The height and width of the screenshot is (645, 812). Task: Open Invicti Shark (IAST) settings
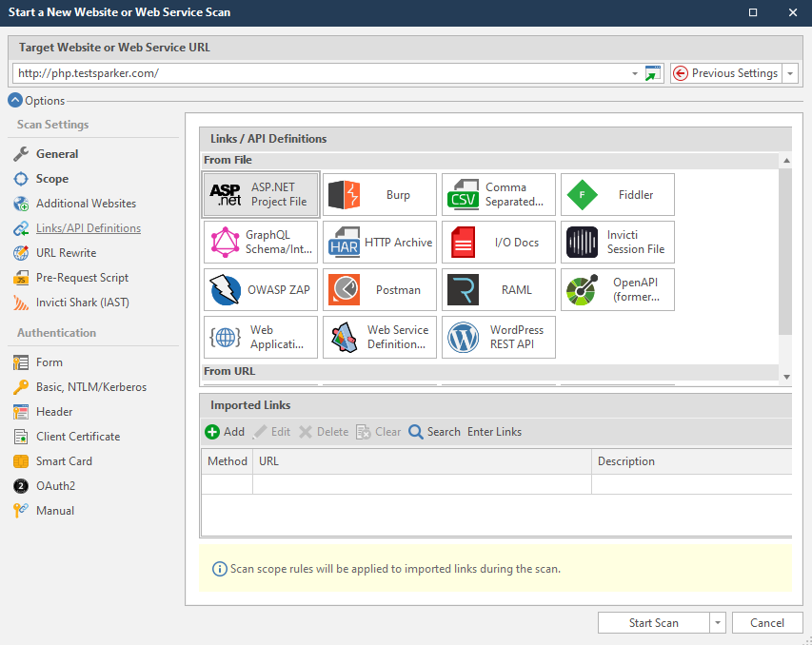82,303
